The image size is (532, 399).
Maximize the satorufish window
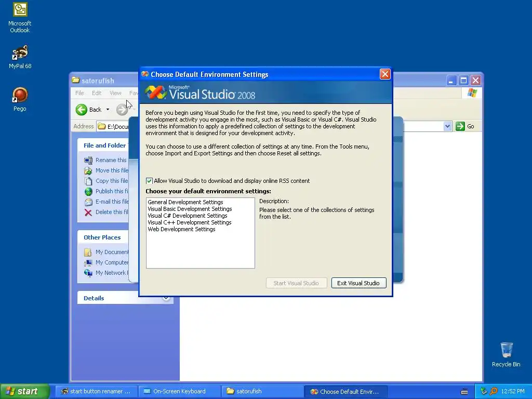[x=463, y=81]
